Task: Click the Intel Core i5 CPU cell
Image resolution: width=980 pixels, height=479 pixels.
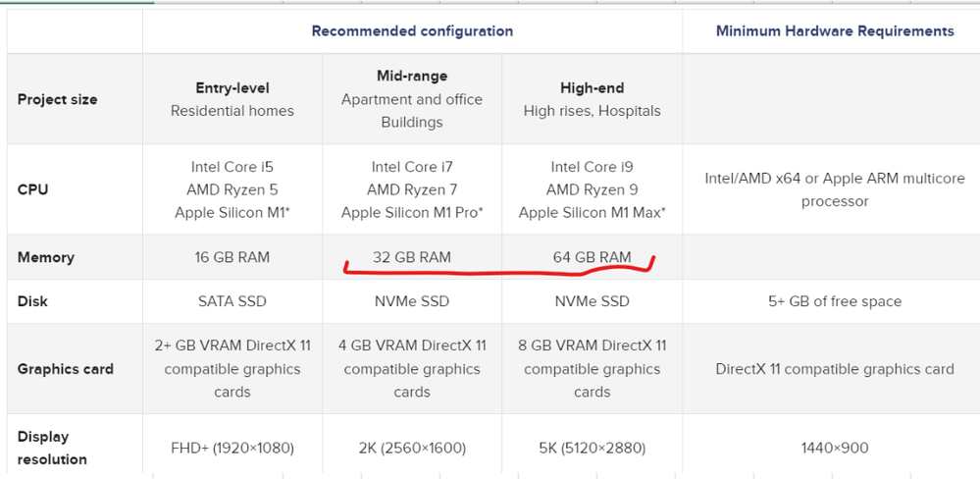Action: (232, 189)
